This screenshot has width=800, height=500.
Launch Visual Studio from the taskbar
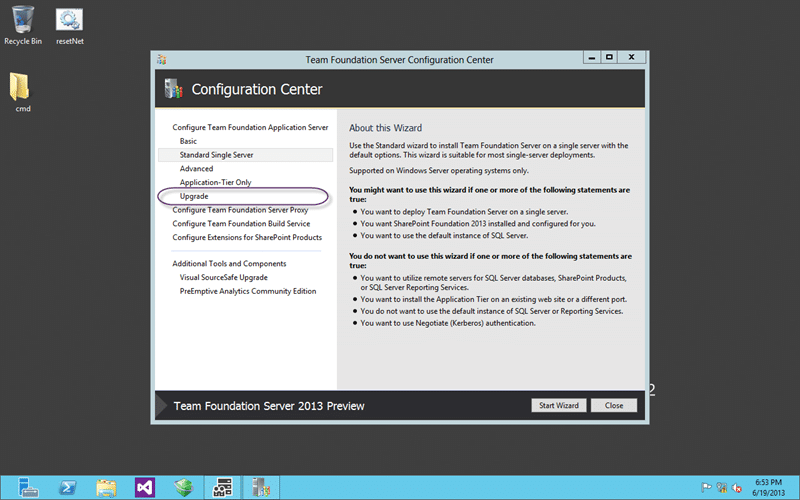(x=145, y=488)
